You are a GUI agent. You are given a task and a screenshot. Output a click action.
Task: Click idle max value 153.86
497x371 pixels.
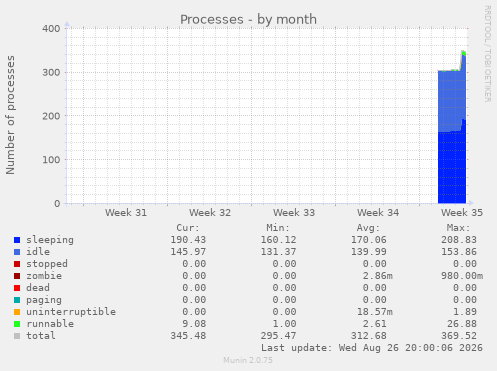tap(459, 252)
